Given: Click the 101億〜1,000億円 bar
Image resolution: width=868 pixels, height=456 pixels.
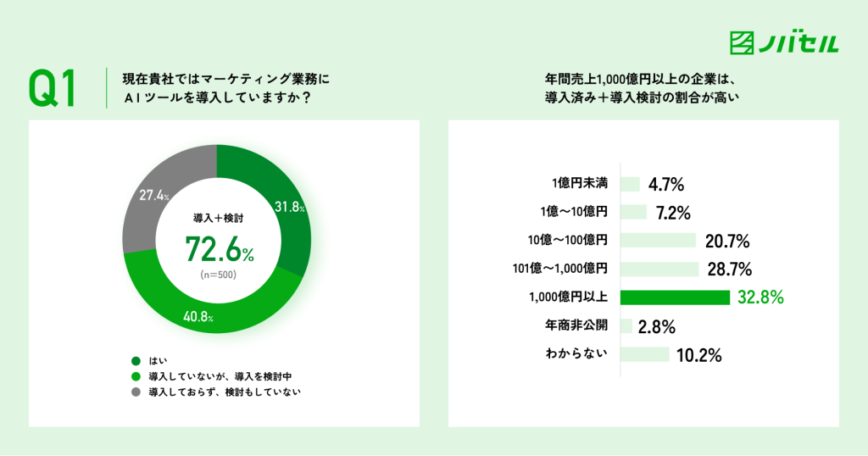Looking at the screenshot, I should 659,269.
